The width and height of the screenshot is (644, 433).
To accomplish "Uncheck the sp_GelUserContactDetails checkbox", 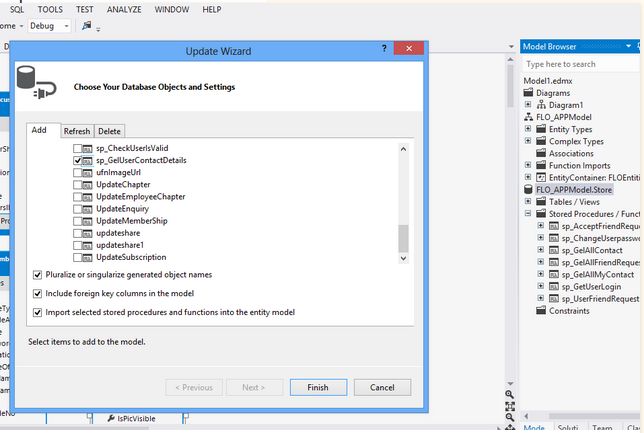I will click(77, 160).
